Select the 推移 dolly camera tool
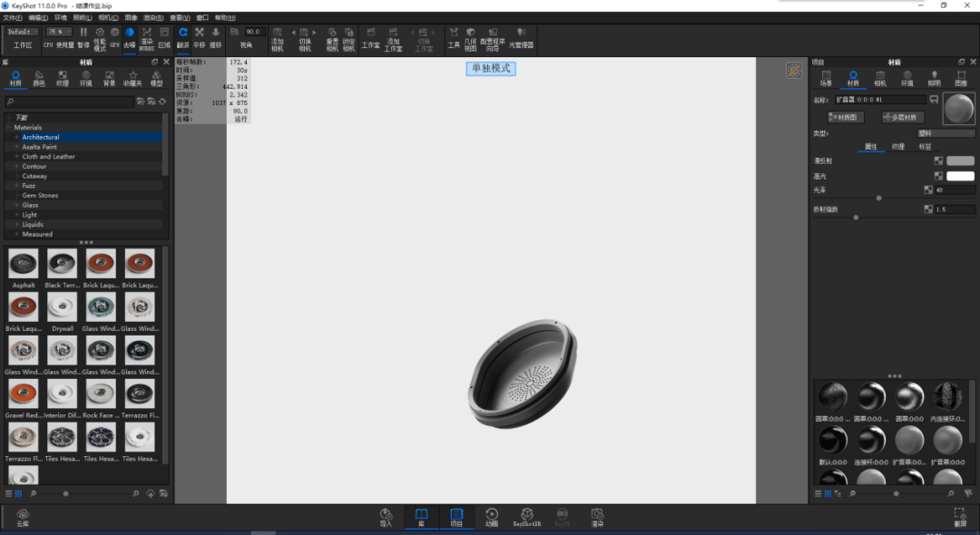980x535 pixels. point(216,37)
